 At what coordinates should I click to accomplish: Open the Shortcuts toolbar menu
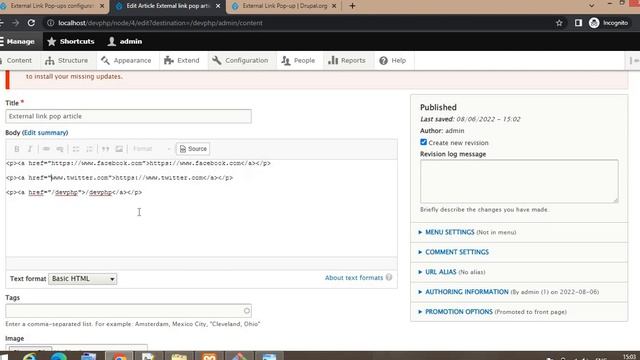pyautogui.click(x=71, y=41)
